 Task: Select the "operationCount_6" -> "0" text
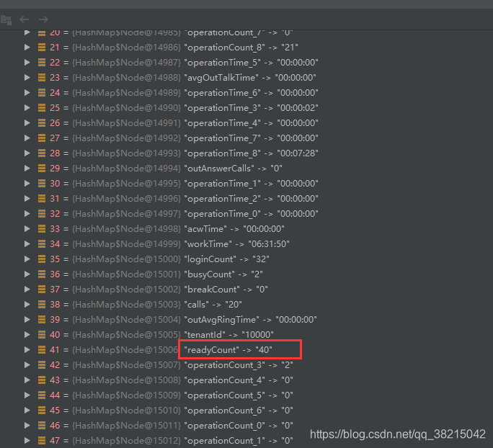point(239,411)
